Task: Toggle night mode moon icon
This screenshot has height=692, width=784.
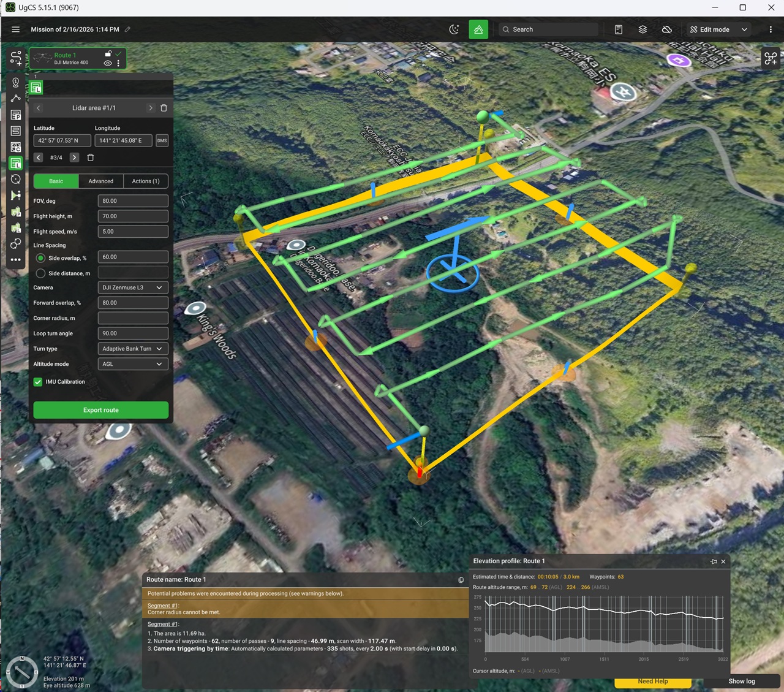Action: click(x=454, y=29)
